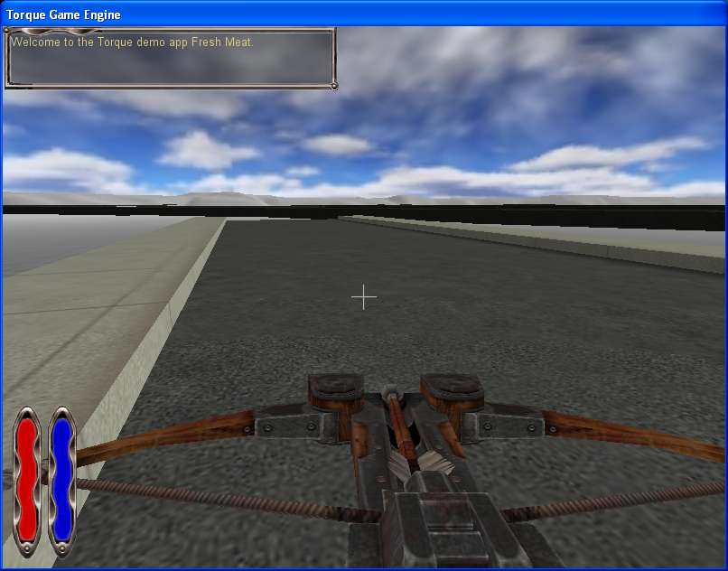The width and height of the screenshot is (728, 571).
Task: Click the bottom-right corner ornament of the chat box
Action: click(x=333, y=86)
